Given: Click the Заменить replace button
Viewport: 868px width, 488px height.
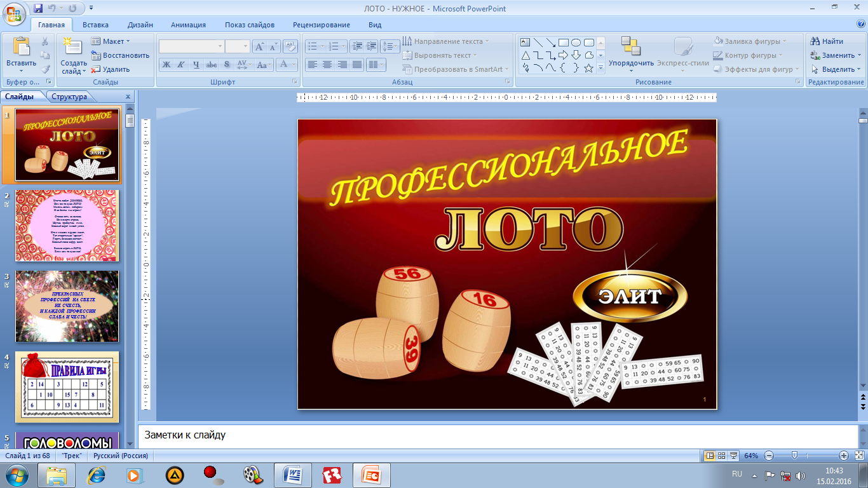Looking at the screenshot, I should point(836,55).
